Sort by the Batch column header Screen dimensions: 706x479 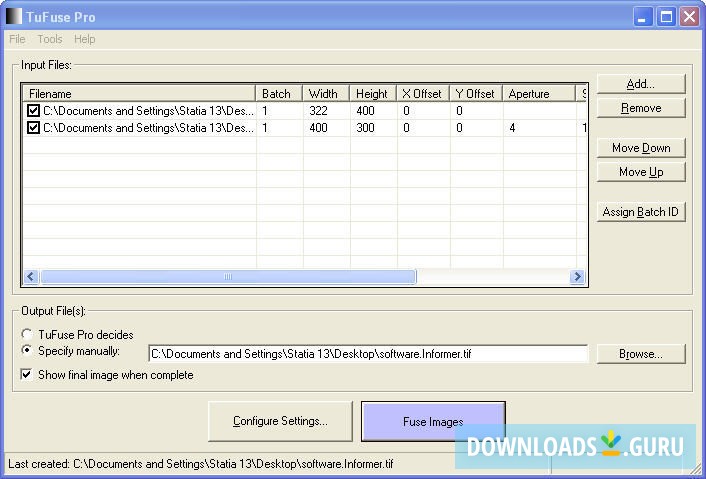pyautogui.click(x=279, y=94)
